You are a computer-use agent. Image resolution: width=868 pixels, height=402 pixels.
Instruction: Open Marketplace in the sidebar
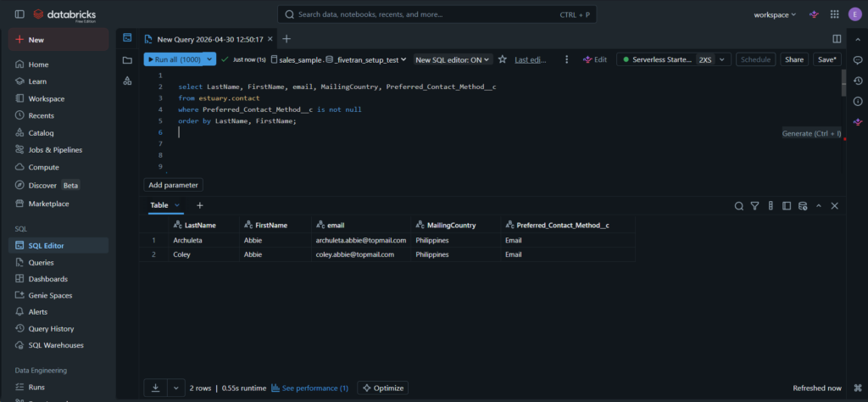tap(58, 204)
